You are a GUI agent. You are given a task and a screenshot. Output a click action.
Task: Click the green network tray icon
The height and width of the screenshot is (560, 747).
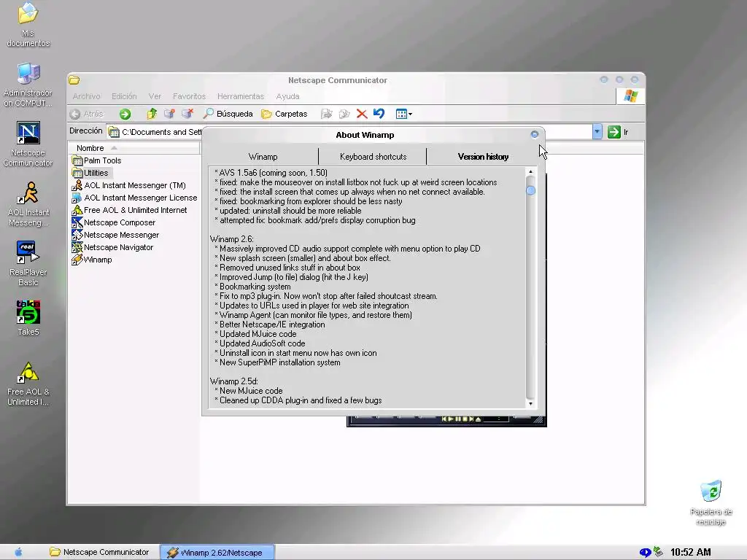coord(659,552)
